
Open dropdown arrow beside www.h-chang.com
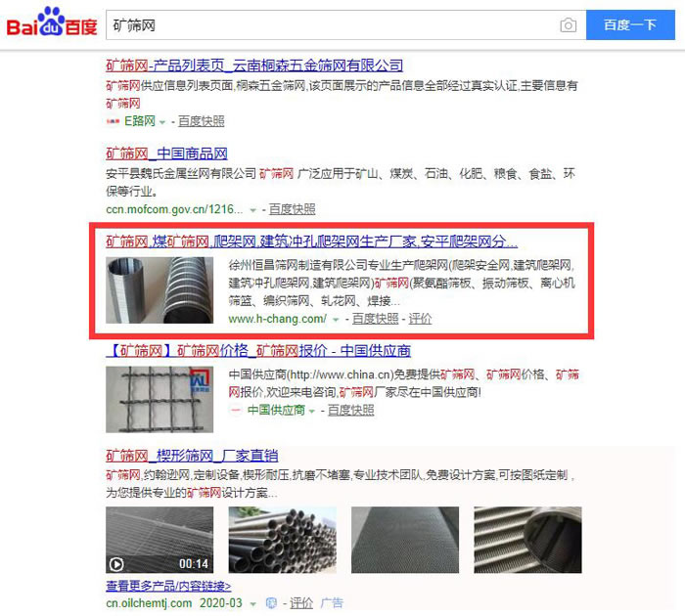click(x=336, y=320)
